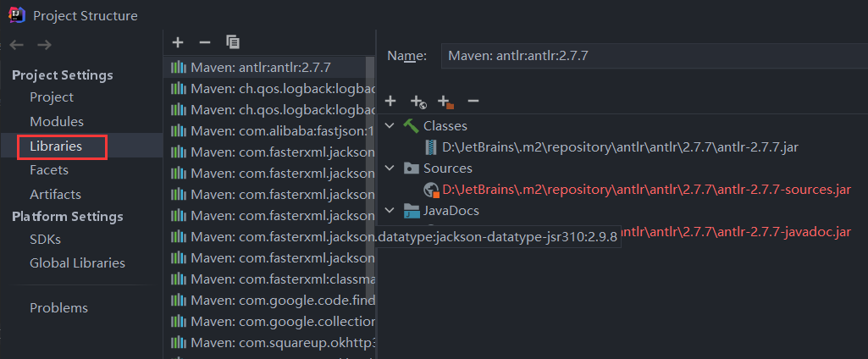Collapse the Classes node

click(390, 126)
